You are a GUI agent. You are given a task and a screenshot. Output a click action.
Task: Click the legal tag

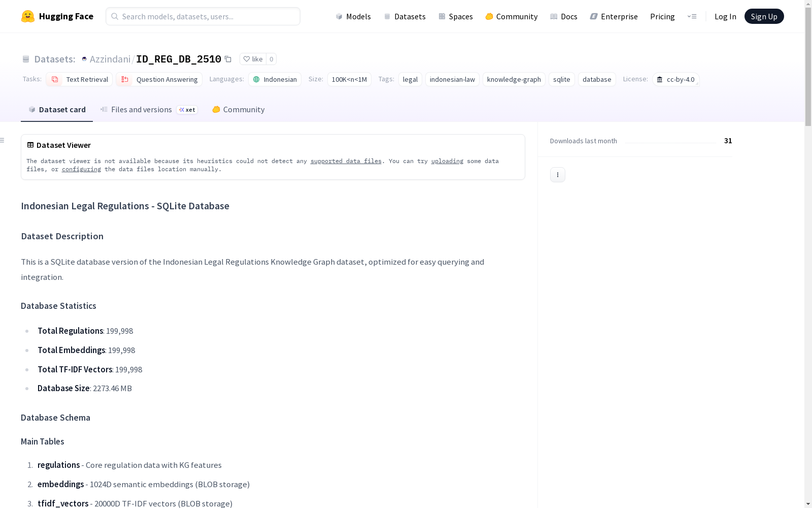pos(410,79)
